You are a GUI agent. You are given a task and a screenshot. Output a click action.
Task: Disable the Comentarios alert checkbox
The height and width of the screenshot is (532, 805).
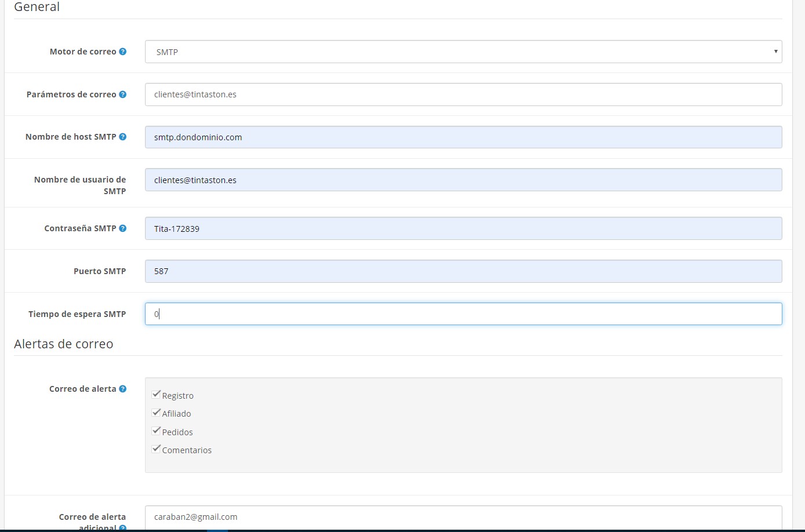156,449
